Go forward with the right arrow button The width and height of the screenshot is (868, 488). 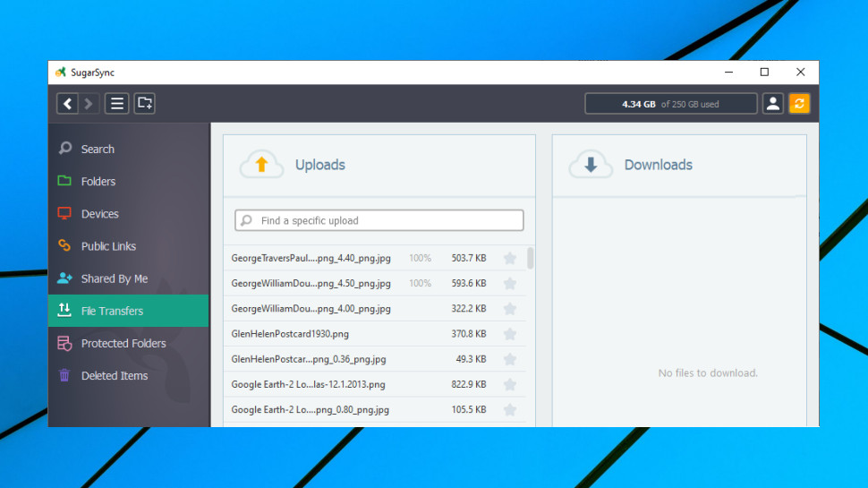[x=88, y=104]
